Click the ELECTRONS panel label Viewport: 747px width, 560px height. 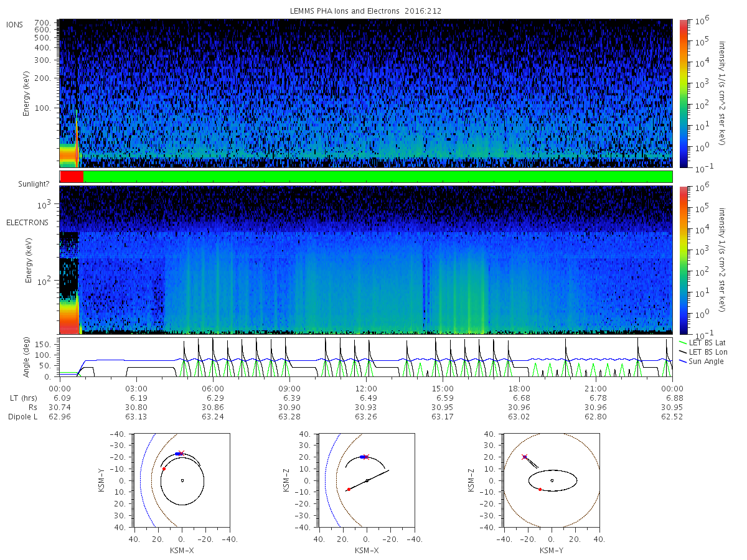[x=27, y=223]
